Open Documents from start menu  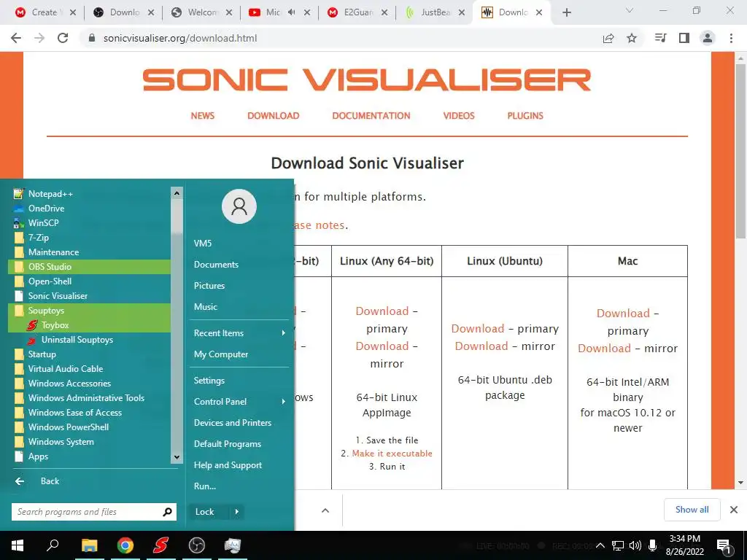[x=239, y=265]
